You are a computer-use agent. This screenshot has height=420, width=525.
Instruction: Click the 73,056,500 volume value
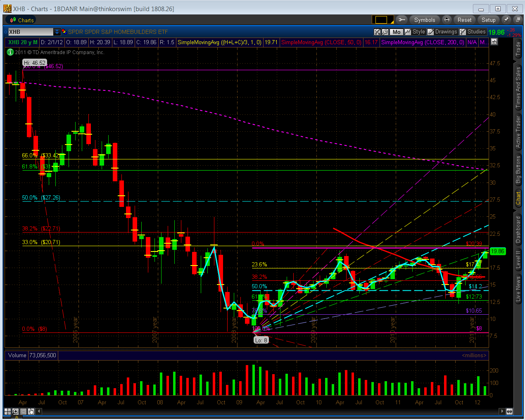coord(43,355)
